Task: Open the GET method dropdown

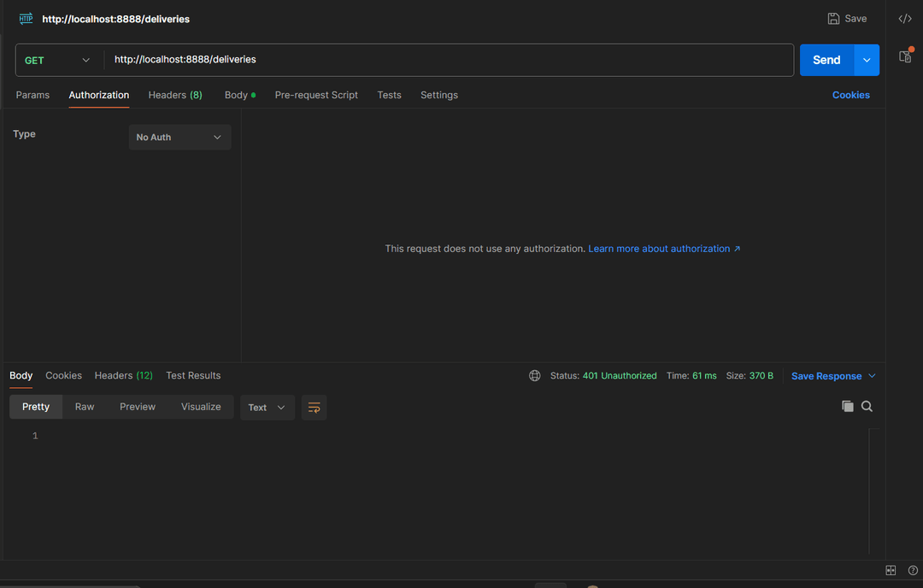Action: (x=58, y=61)
